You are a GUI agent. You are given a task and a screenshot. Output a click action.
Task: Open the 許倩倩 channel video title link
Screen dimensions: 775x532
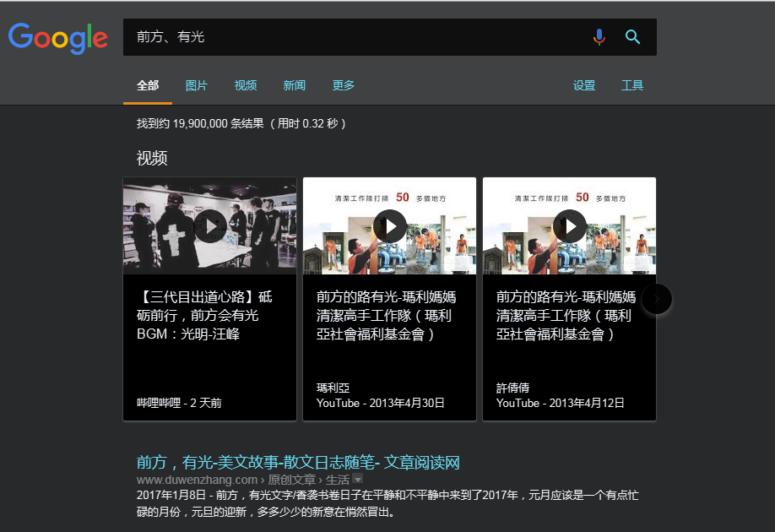pos(566,315)
